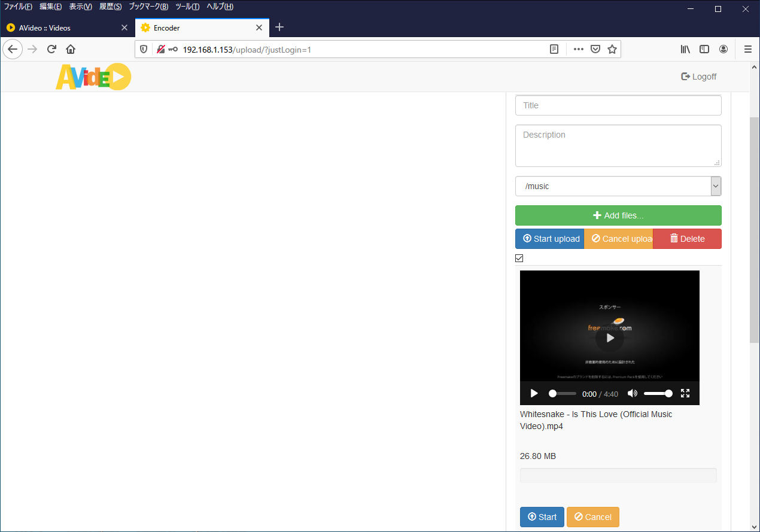This screenshot has height=532, width=760.
Task: Toggle the bookmark star in the address bar
Action: click(612, 49)
